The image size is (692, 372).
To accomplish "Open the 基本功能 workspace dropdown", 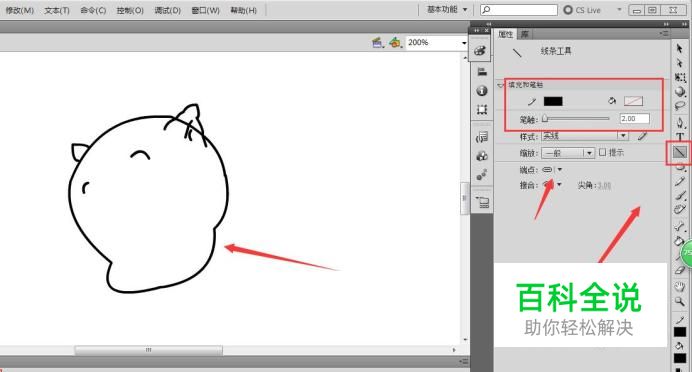I will [x=447, y=9].
